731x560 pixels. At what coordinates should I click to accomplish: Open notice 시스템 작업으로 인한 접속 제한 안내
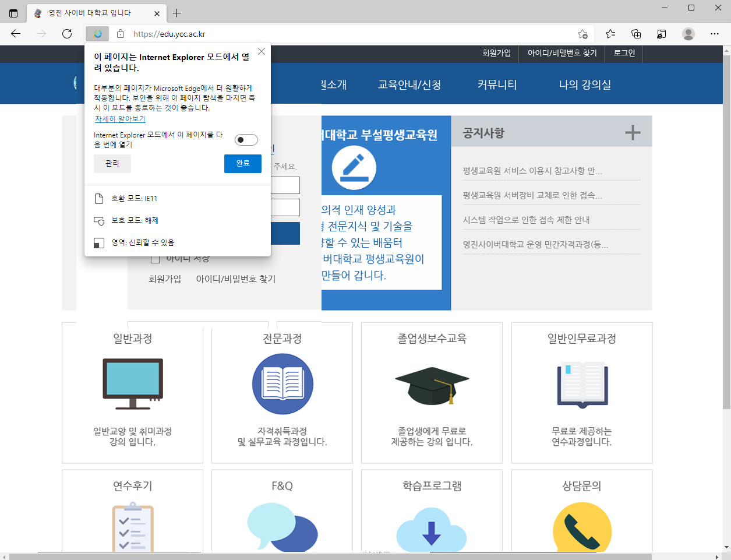coord(526,220)
